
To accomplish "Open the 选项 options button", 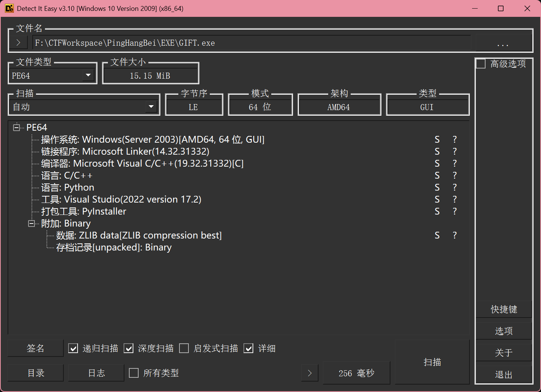I will tap(504, 331).
